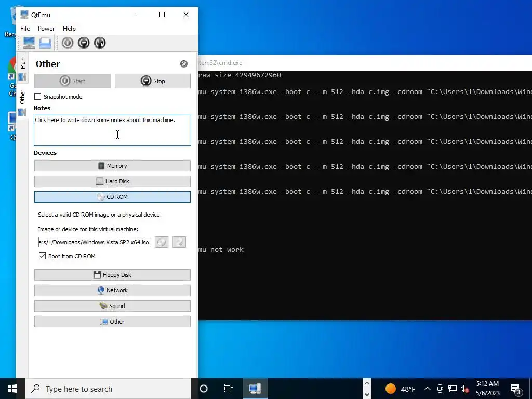This screenshot has width=532, height=399.
Task: Click the muted volume tray icon
Action: coord(464,389)
